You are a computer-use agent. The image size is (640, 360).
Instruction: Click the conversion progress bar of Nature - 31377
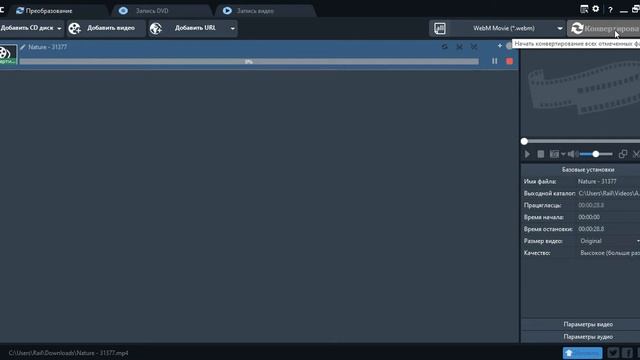pos(249,62)
